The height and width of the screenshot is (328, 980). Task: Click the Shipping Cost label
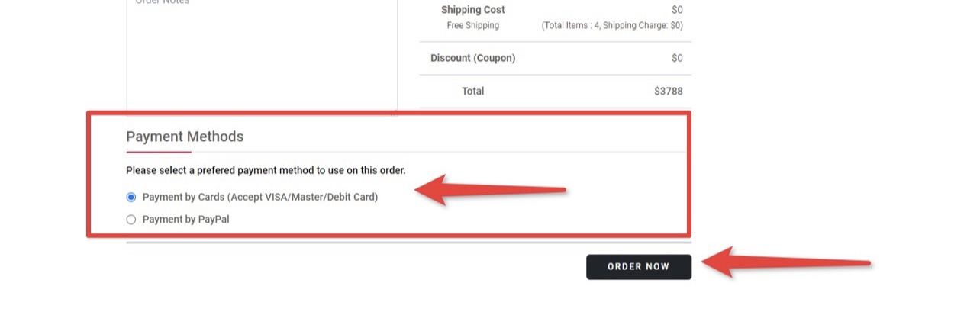pos(472,10)
